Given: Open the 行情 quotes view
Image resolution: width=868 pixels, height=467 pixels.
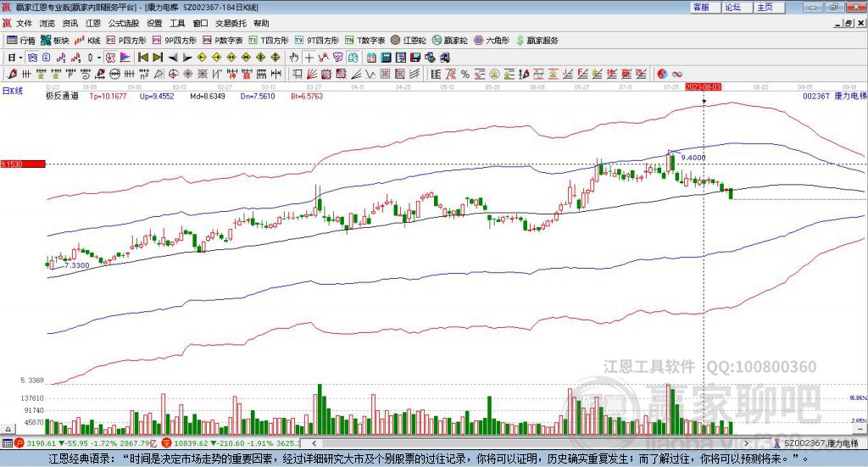Looking at the screenshot, I should coord(20,41).
